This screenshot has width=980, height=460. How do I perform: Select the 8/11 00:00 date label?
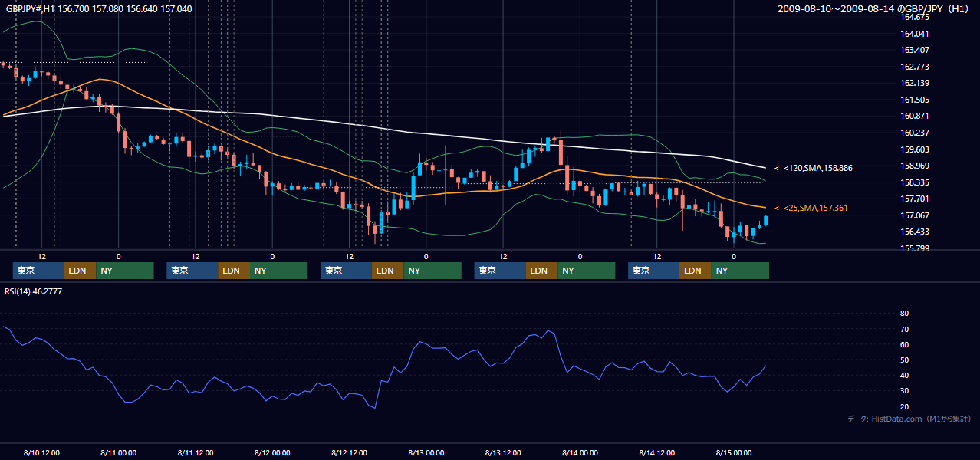[x=118, y=453]
